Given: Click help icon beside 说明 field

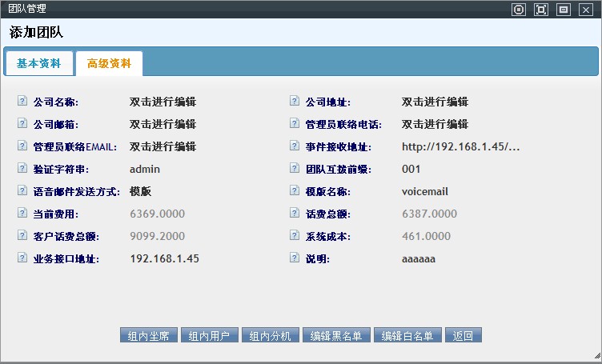Looking at the screenshot, I should click(x=294, y=258).
